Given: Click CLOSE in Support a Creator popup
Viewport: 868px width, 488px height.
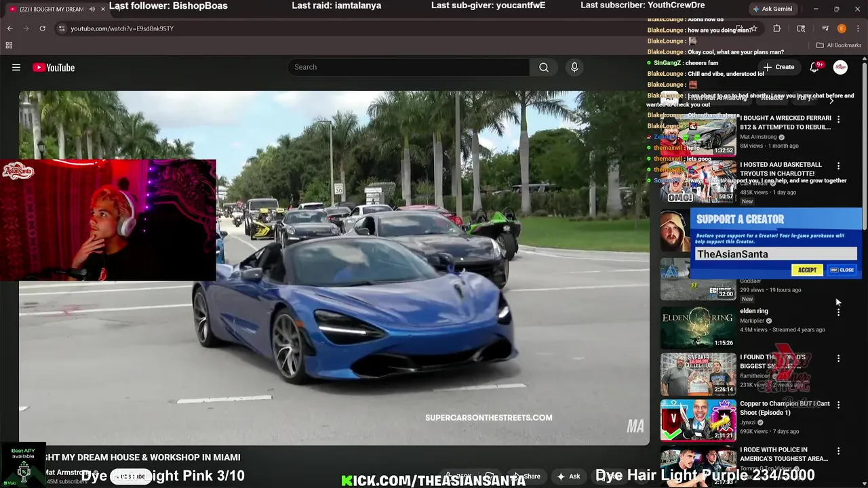Looking at the screenshot, I should click(842, 270).
